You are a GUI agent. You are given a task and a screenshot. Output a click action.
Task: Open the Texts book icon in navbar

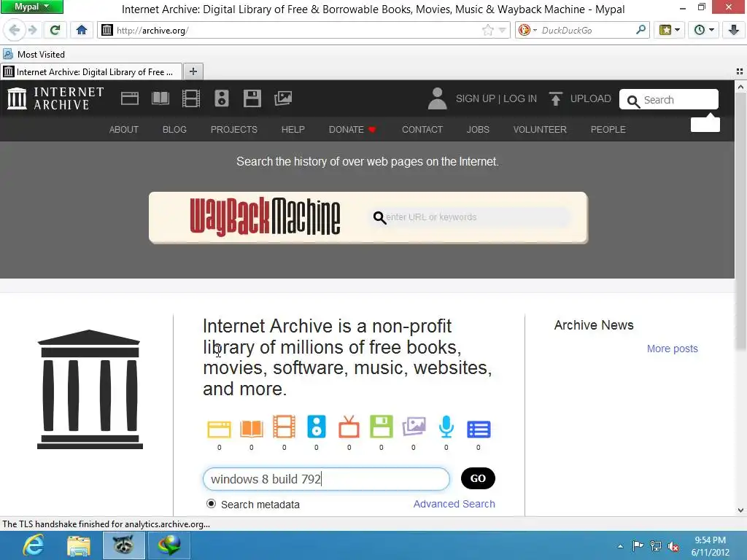click(x=160, y=98)
